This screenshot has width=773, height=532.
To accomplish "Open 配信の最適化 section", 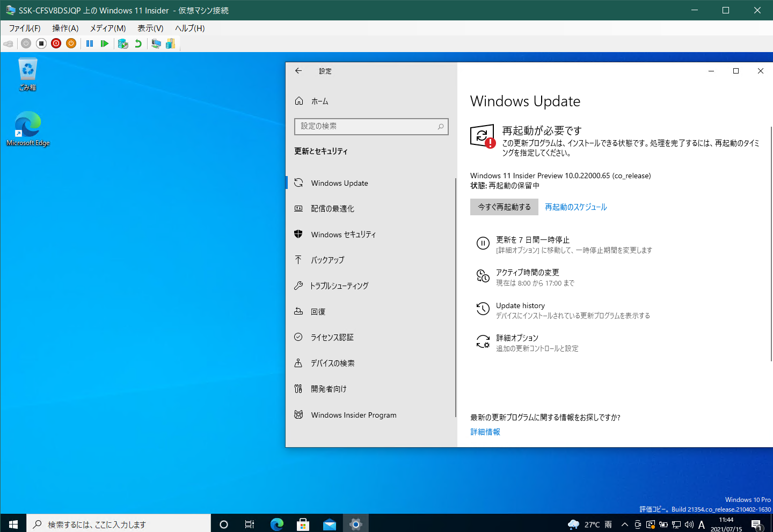I will coord(370,209).
